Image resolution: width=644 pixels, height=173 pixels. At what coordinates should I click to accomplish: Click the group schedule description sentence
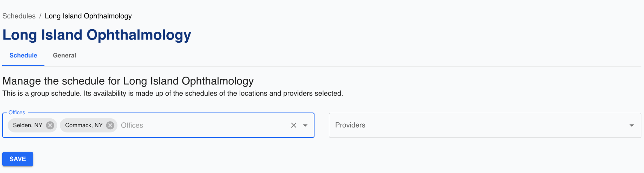pos(173,94)
